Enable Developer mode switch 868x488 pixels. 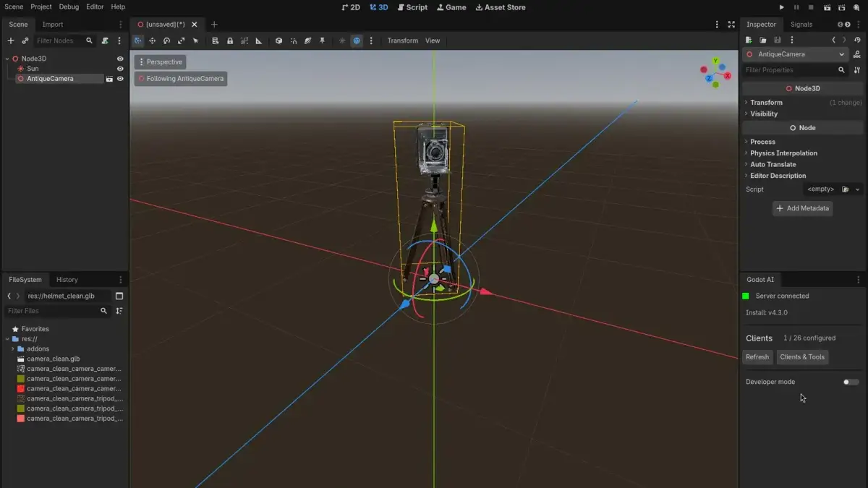pyautogui.click(x=851, y=382)
